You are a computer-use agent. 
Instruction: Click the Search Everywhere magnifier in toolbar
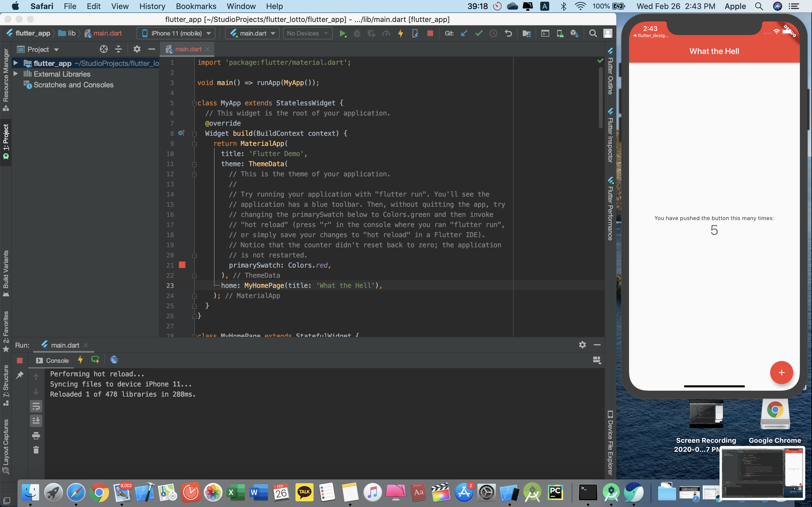tap(593, 33)
